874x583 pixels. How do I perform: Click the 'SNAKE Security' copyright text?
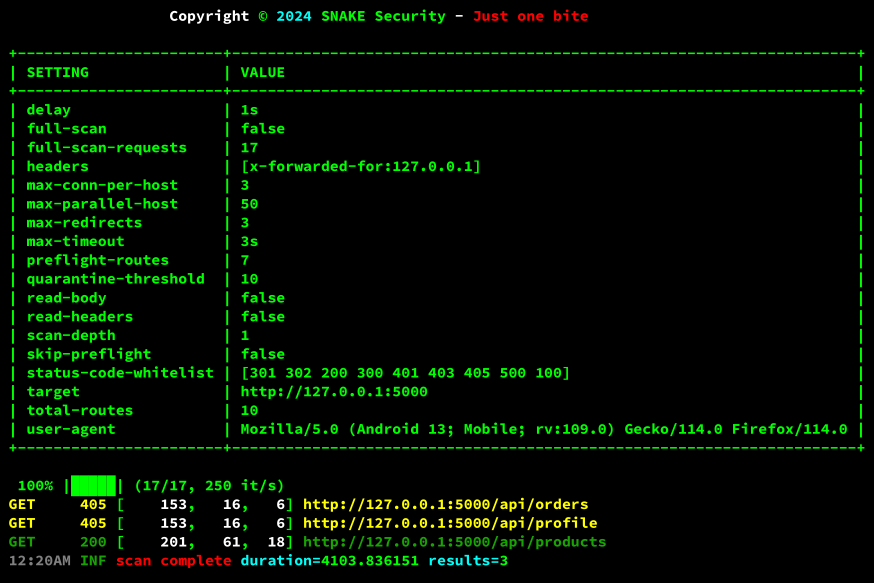(x=383, y=16)
